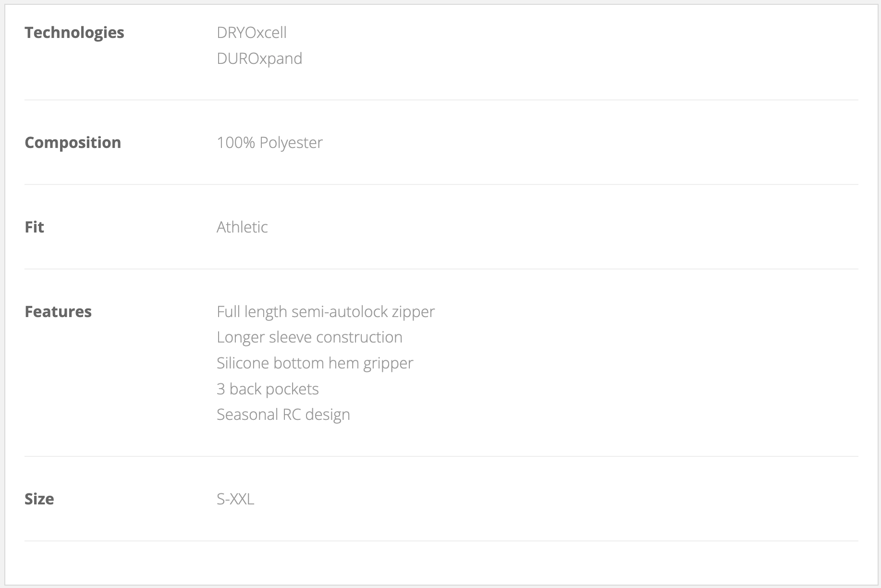Click the divider line below Composition row
Image resolution: width=881 pixels, height=588 pixels.
[x=441, y=184]
